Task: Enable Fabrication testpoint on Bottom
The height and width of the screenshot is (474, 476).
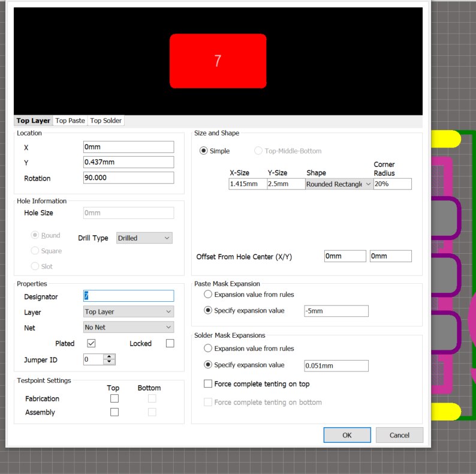Action: [152, 398]
